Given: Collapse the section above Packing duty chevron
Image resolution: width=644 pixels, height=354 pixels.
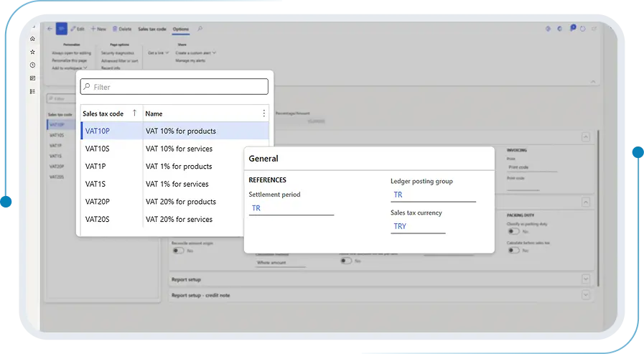Looking at the screenshot, I should (x=586, y=202).
